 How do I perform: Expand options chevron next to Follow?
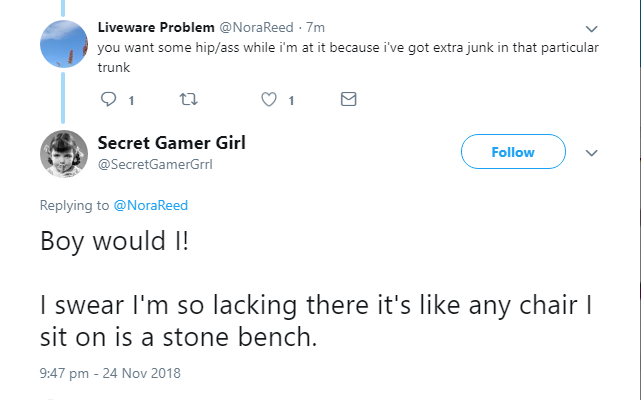592,153
